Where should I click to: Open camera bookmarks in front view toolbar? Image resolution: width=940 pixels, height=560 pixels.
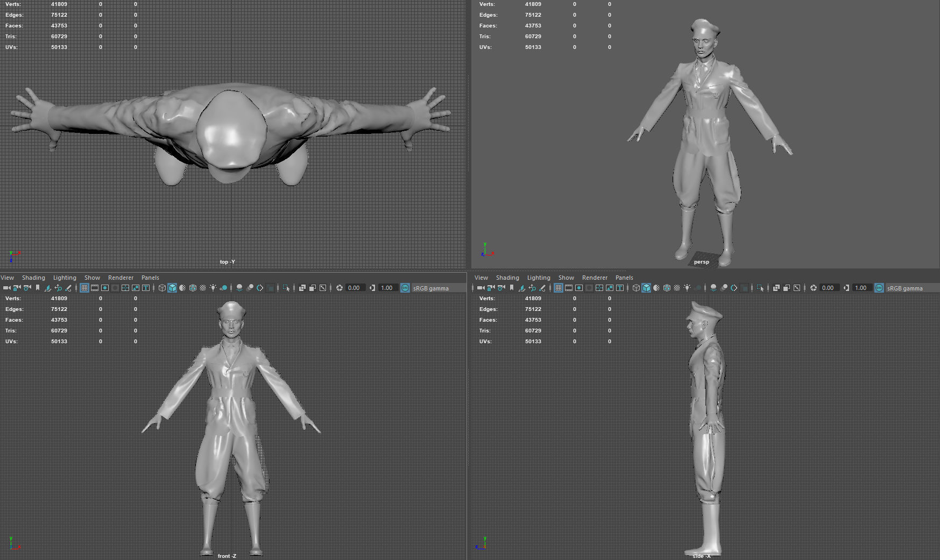click(38, 288)
